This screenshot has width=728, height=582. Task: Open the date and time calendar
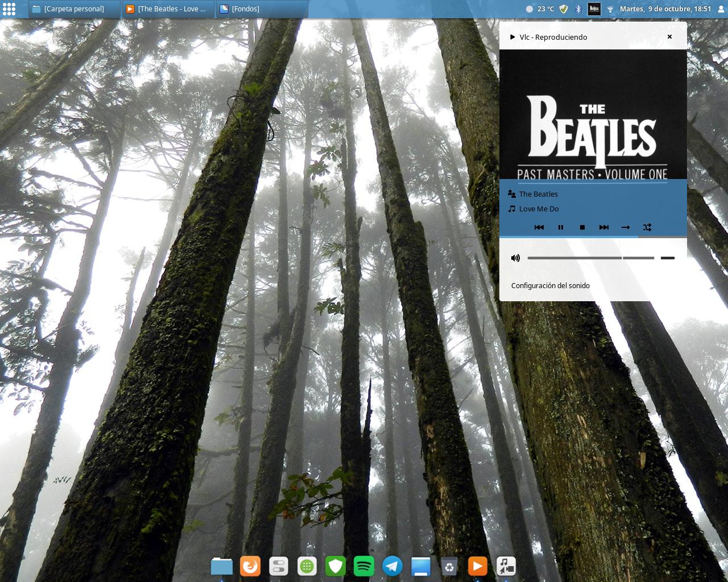tap(665, 9)
